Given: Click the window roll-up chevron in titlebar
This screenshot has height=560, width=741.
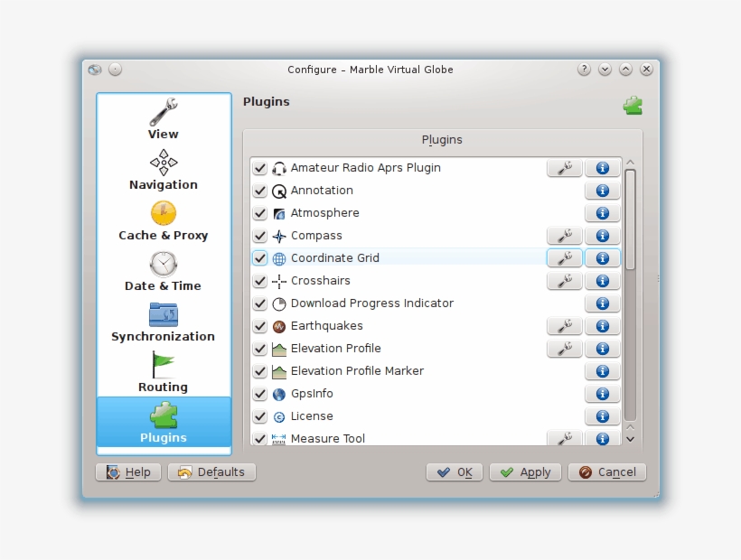Looking at the screenshot, I should pos(624,69).
